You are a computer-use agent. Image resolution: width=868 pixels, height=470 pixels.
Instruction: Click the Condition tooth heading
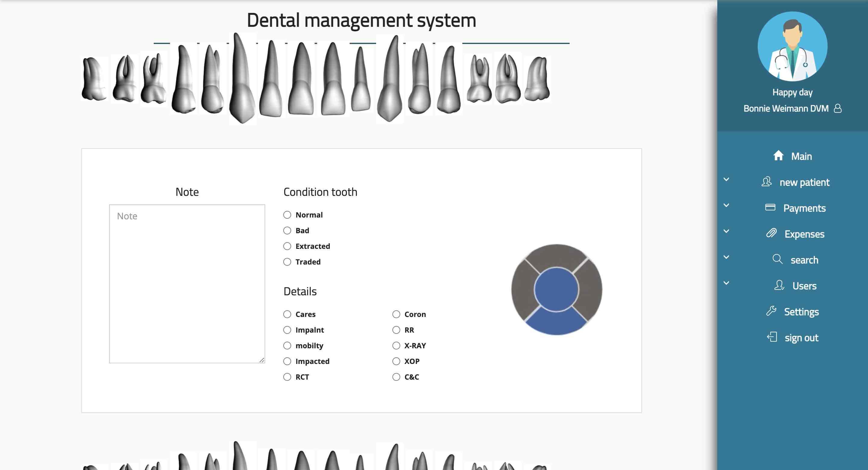(320, 192)
